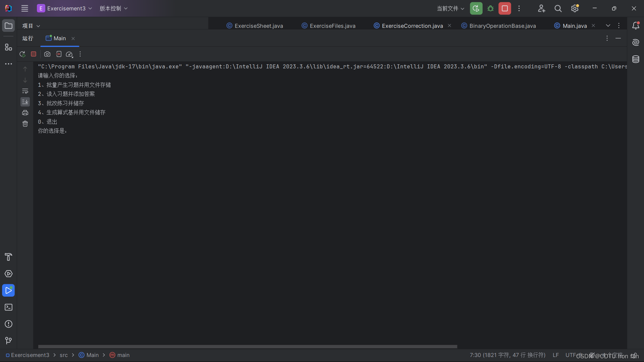644x362 pixels.
Task: Toggle the Project folder tool window
Action: (8, 25)
